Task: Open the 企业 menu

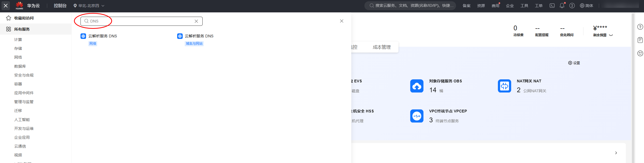Action: pos(510,6)
